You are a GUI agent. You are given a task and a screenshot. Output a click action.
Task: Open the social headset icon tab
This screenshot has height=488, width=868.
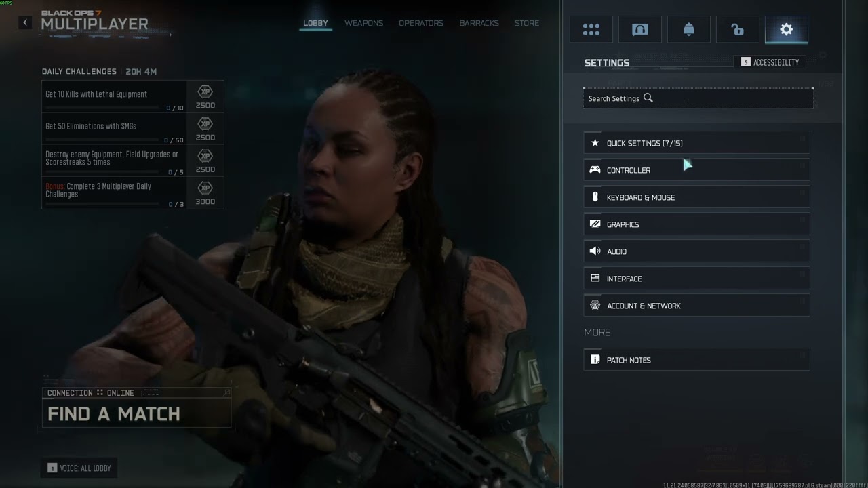click(x=640, y=30)
